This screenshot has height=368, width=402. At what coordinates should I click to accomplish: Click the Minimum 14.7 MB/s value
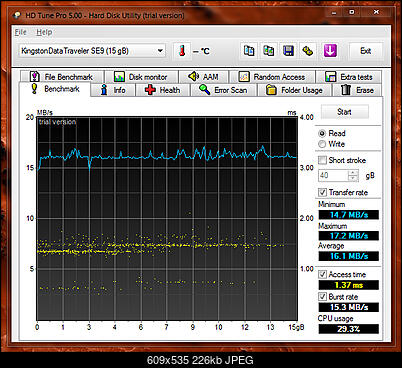tap(349, 215)
